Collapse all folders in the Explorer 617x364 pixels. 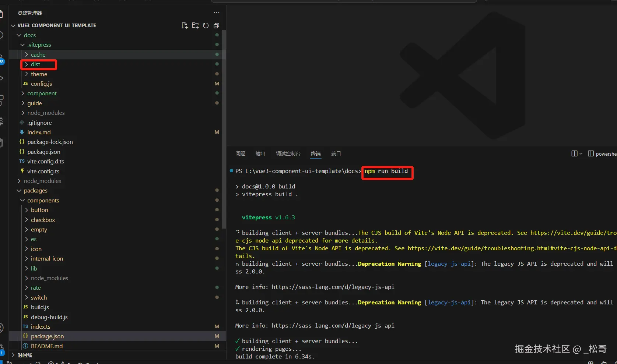click(217, 25)
